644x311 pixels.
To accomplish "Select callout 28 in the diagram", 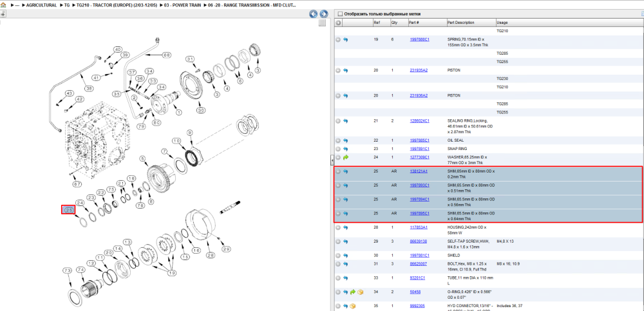I will click(211, 256).
